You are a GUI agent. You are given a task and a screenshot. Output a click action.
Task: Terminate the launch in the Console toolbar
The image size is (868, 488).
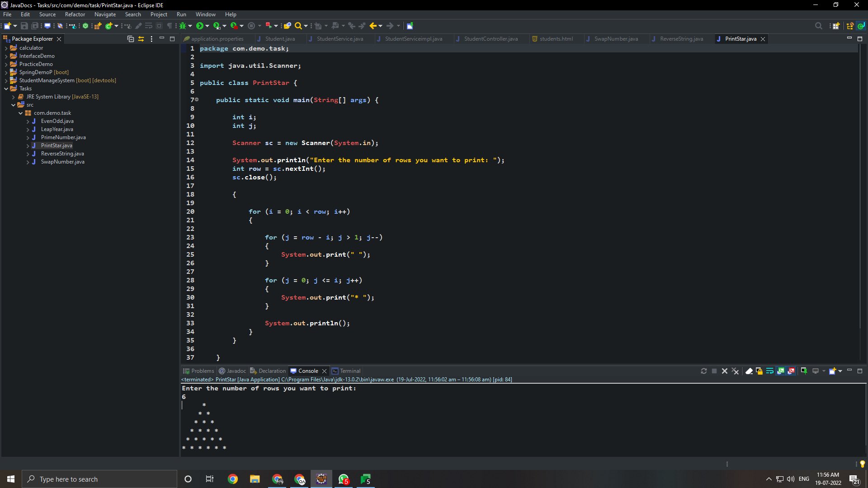[x=714, y=371]
